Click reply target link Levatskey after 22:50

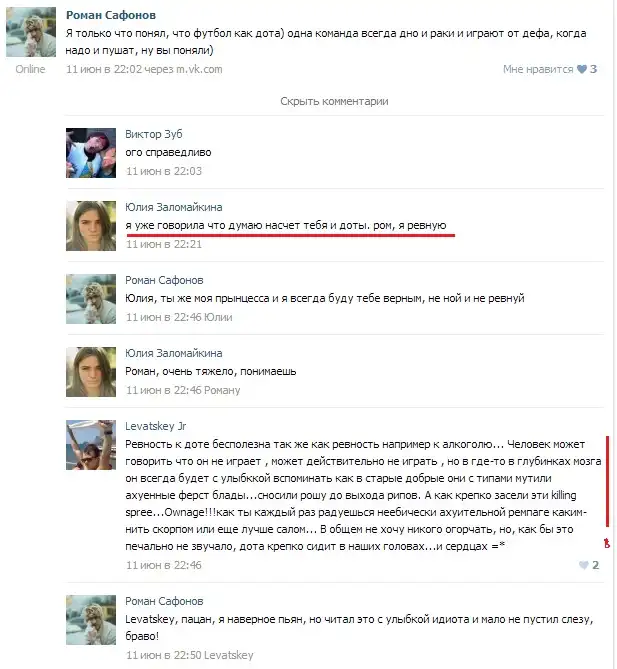tap(229, 655)
